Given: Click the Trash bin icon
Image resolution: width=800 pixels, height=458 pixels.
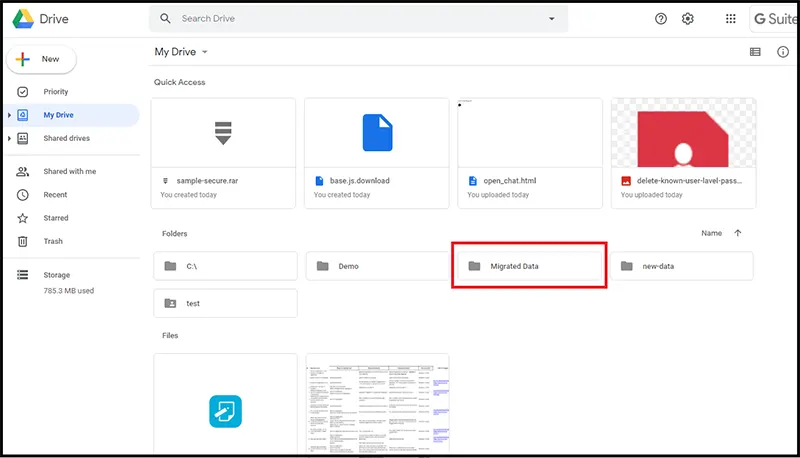Looking at the screenshot, I should tap(22, 241).
